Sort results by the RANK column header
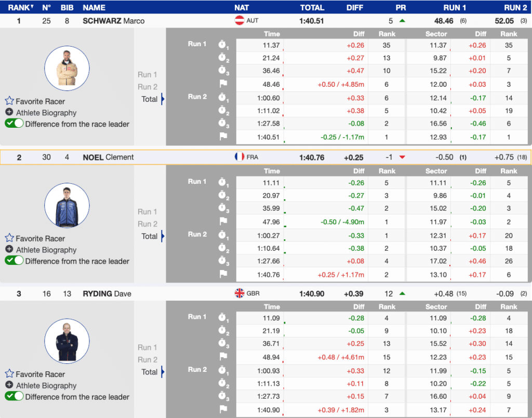 [20, 7]
